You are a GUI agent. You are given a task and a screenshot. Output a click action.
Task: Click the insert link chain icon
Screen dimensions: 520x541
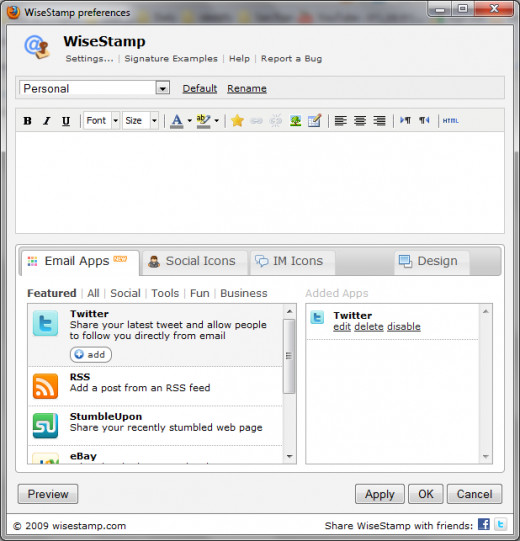click(x=256, y=121)
